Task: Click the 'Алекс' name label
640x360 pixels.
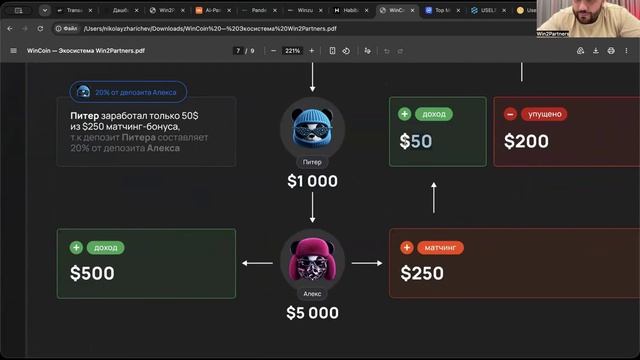Action: 312,293
